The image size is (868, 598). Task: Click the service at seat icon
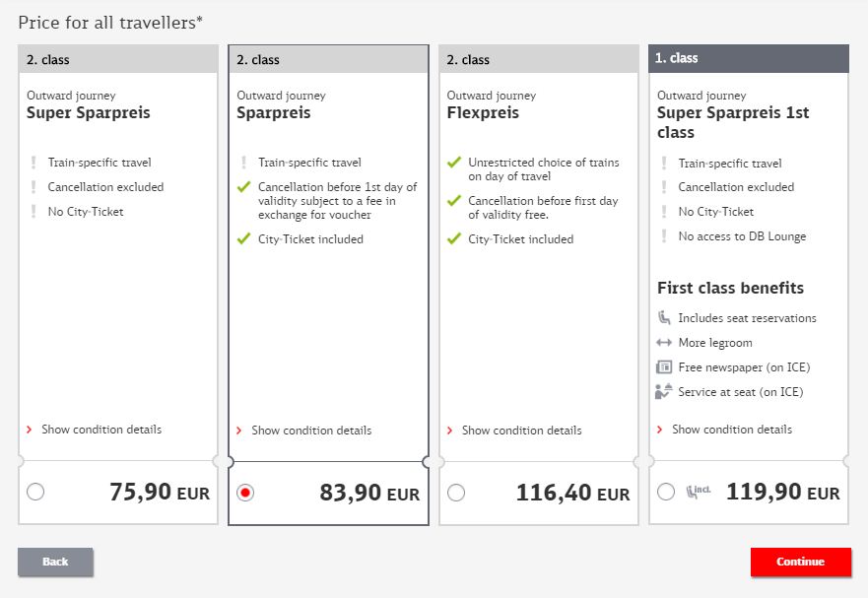click(x=664, y=392)
